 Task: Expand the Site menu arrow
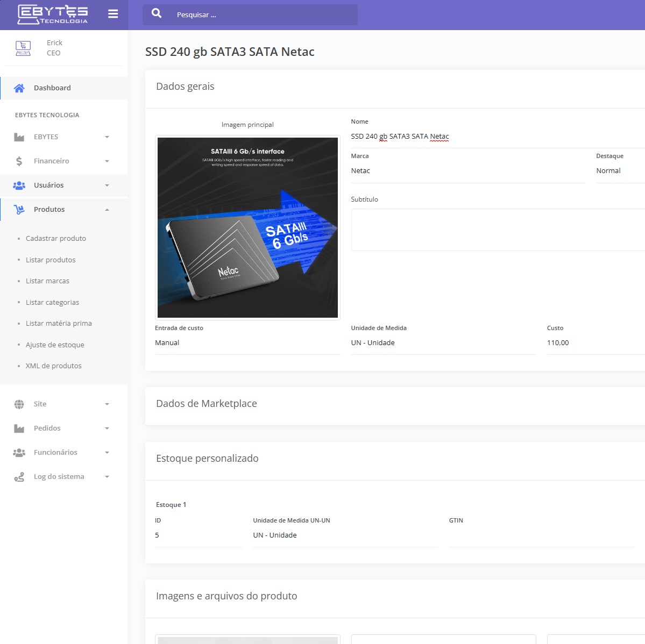pos(107,404)
